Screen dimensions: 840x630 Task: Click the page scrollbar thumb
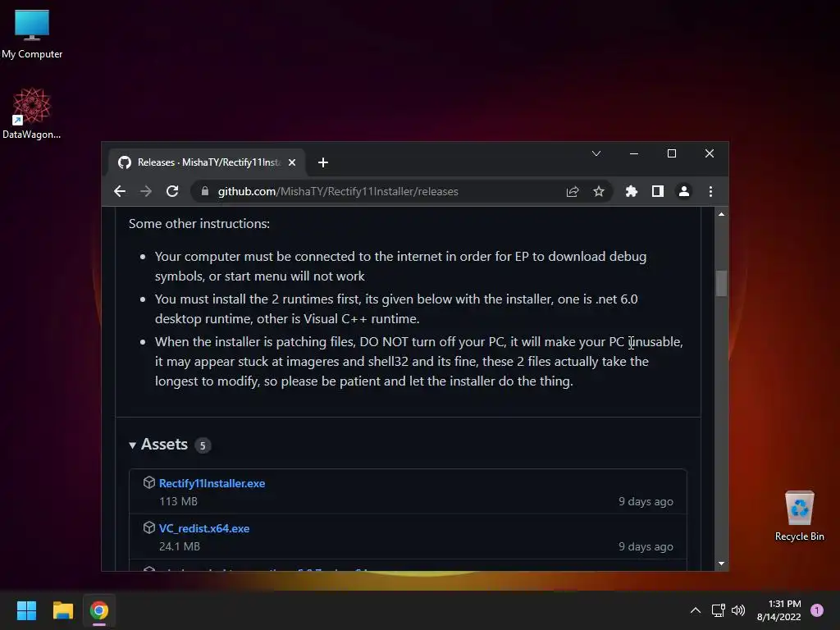pyautogui.click(x=722, y=283)
